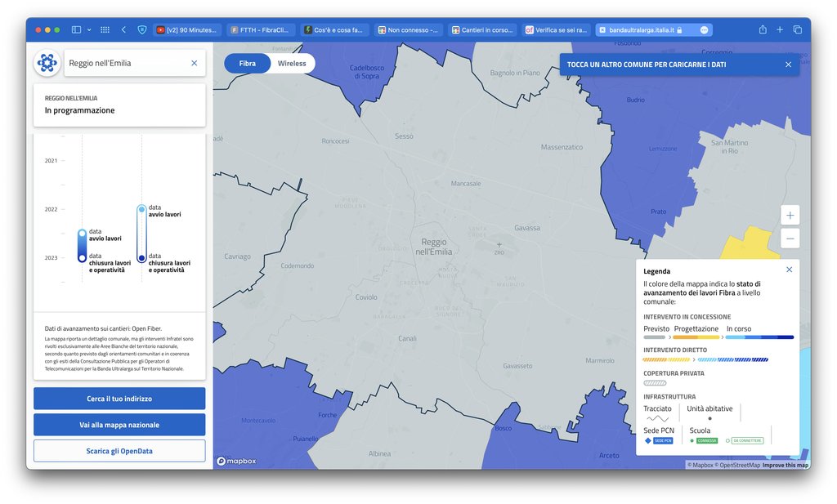Click the Banda Ultralarga logo icon

(47, 63)
